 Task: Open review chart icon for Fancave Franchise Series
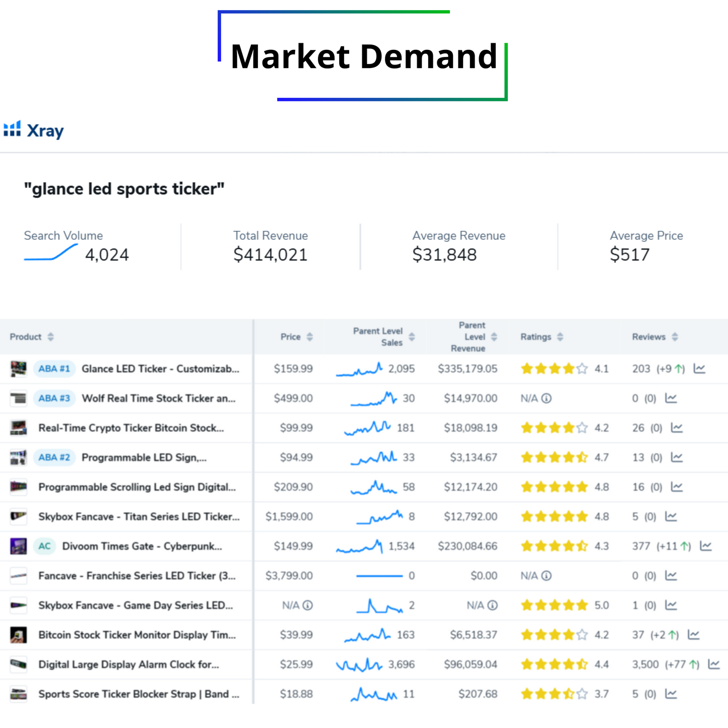click(x=671, y=576)
